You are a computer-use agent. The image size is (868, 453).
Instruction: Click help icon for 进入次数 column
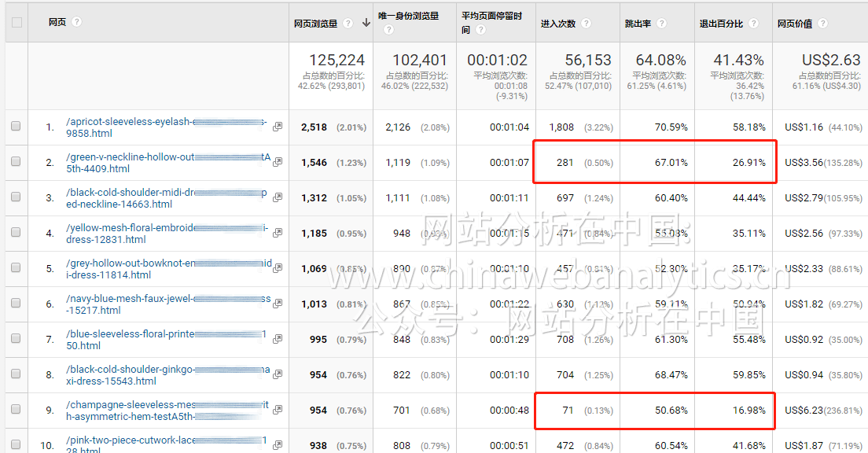pos(586,24)
